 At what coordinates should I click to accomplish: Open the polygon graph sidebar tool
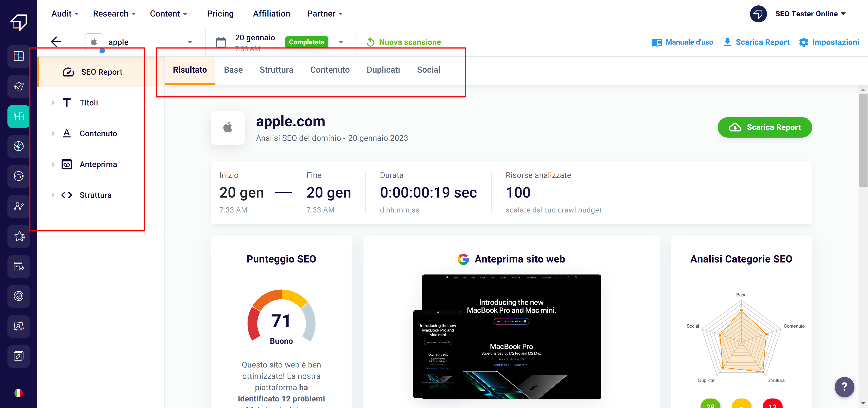pyautogui.click(x=19, y=86)
